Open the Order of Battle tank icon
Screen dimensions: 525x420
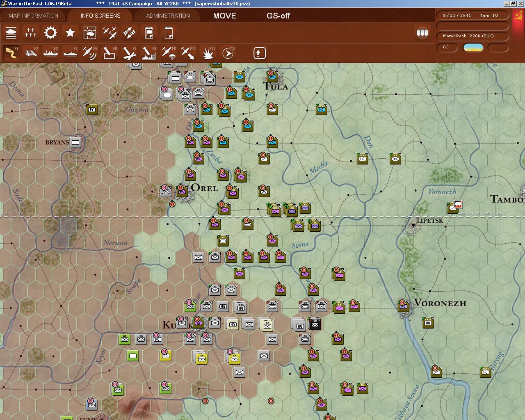(11, 32)
